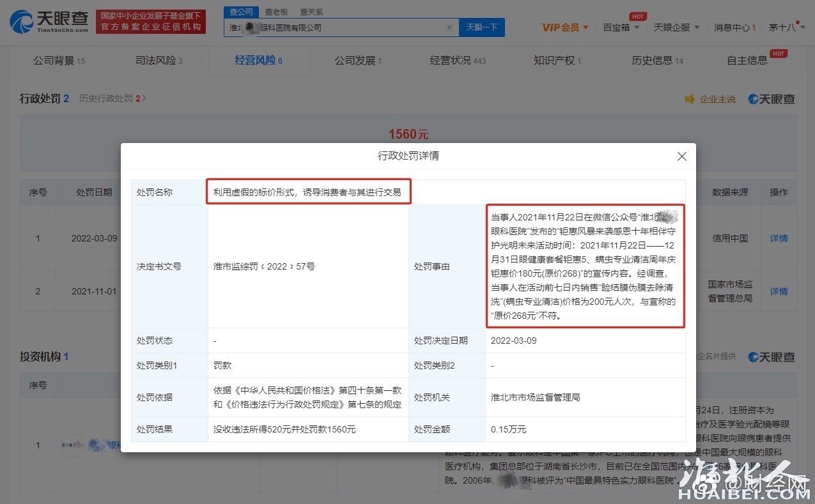Screen dimensions: 815x504
Task: Click the 1560元 penalty total
Action: pos(408,134)
